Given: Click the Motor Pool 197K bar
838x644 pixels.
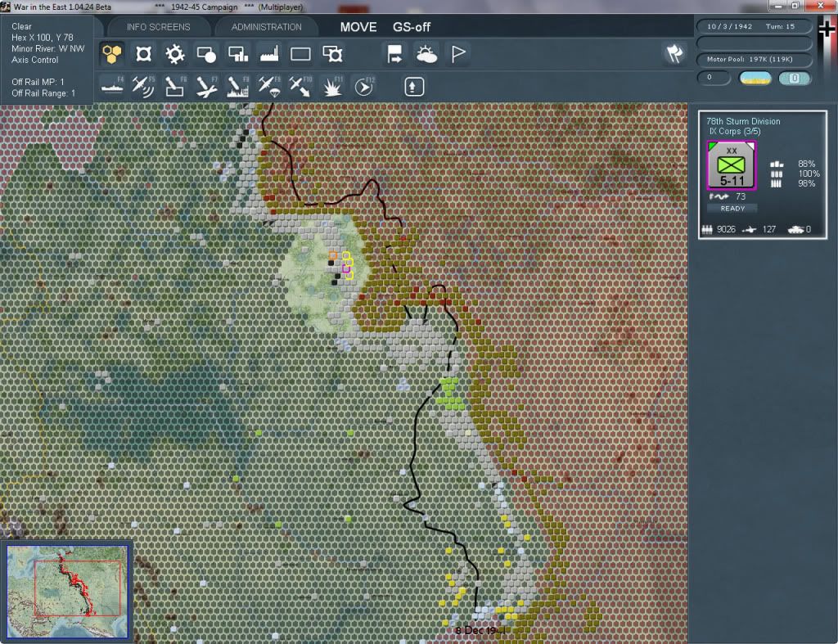Looking at the screenshot, I should click(x=753, y=59).
